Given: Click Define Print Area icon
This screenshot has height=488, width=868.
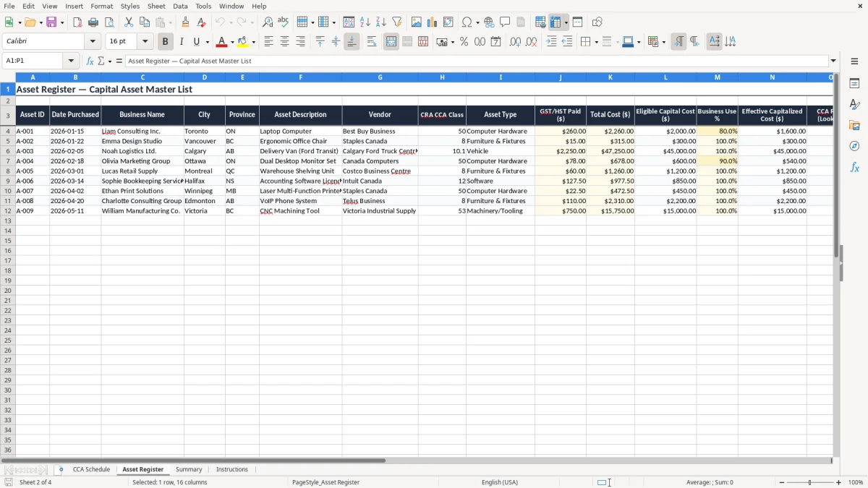Looking at the screenshot, I should pyautogui.click(x=540, y=22).
